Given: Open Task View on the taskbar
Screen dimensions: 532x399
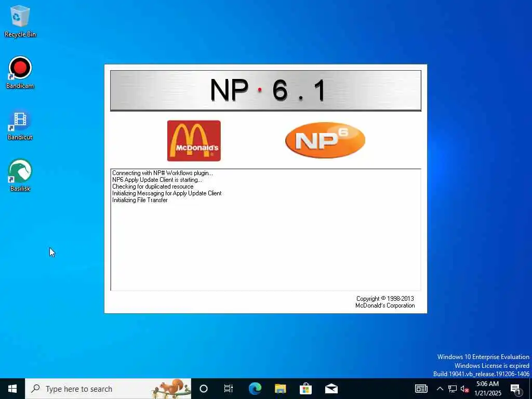Looking at the screenshot, I should coord(229,389).
